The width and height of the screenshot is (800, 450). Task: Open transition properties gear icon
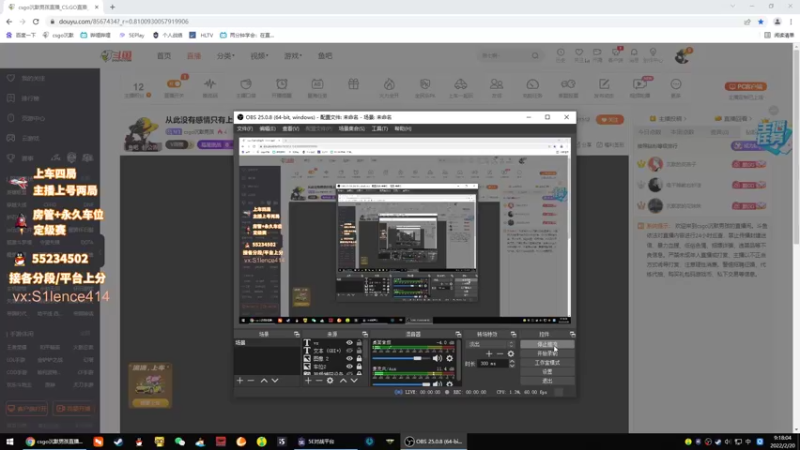(x=511, y=354)
